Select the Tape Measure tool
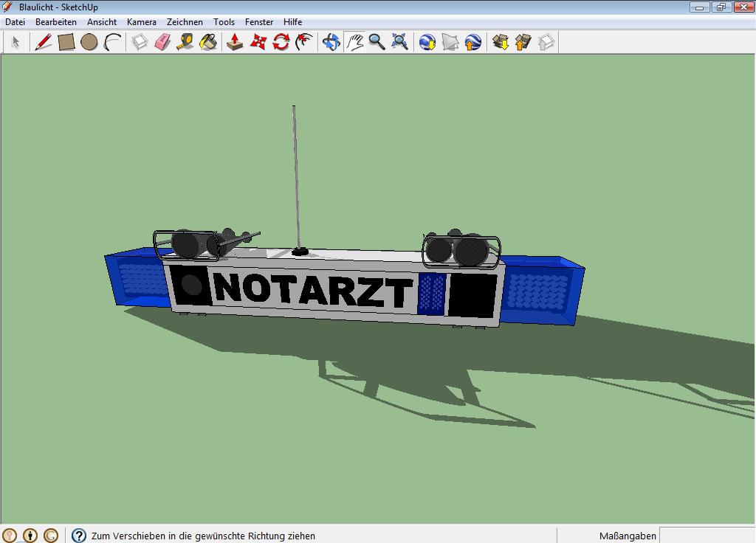The width and height of the screenshot is (756, 543). (185, 42)
